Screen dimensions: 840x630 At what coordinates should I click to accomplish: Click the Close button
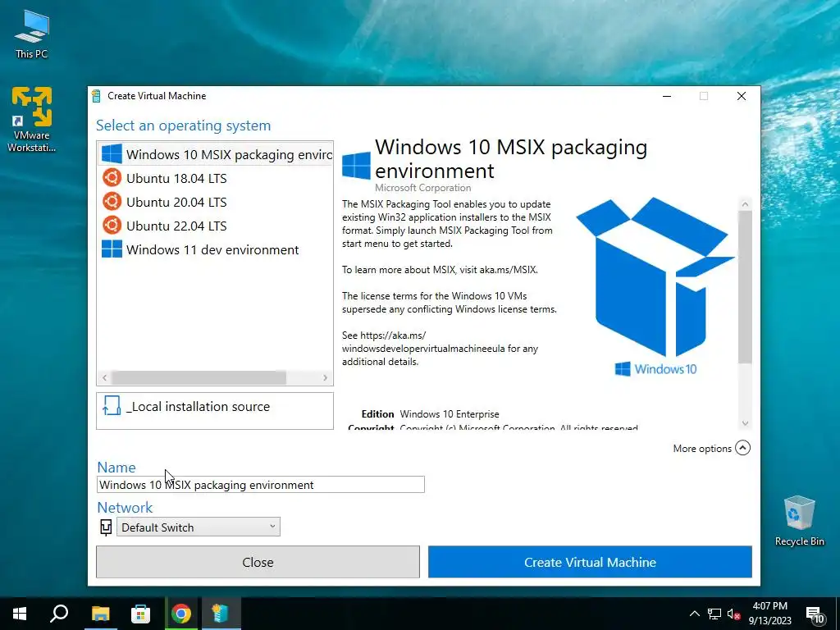pyautogui.click(x=258, y=562)
